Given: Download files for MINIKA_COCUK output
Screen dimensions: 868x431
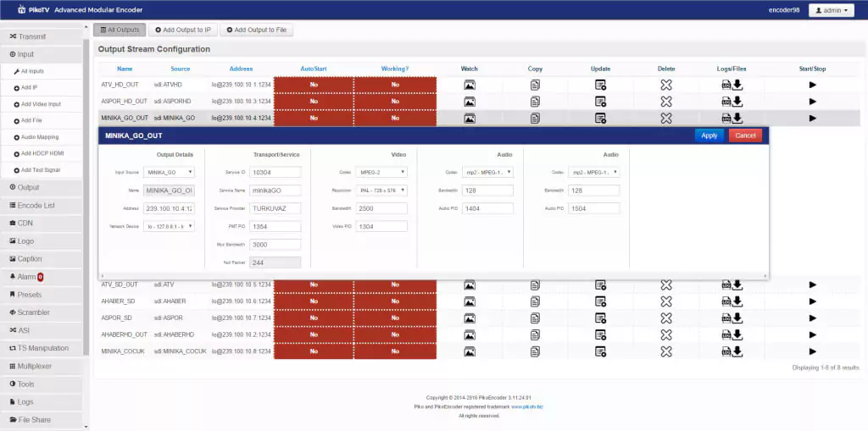Looking at the screenshot, I should (737, 351).
